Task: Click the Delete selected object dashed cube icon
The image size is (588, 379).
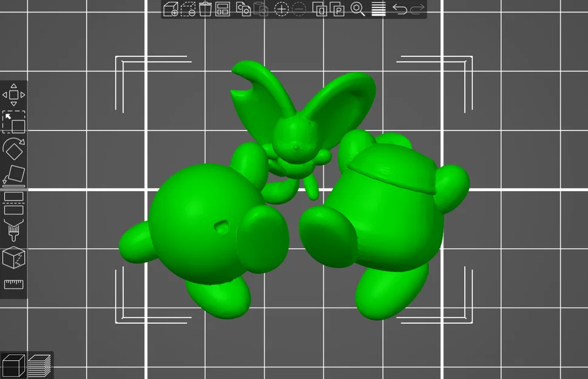Action: (188, 9)
